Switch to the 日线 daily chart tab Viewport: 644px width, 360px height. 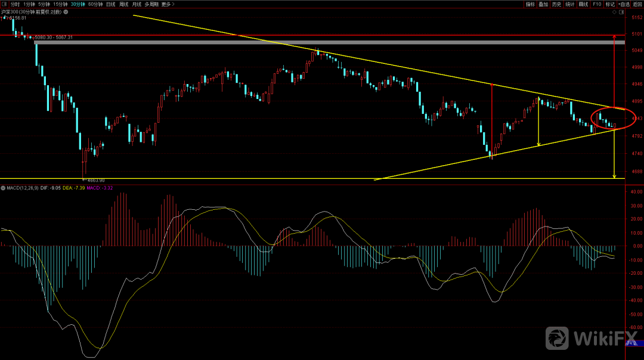coord(111,4)
